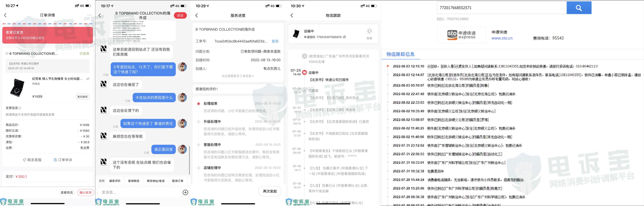Select the 物流跟踪信息 tab
Screen dimensions: 644x206
tap(400, 54)
